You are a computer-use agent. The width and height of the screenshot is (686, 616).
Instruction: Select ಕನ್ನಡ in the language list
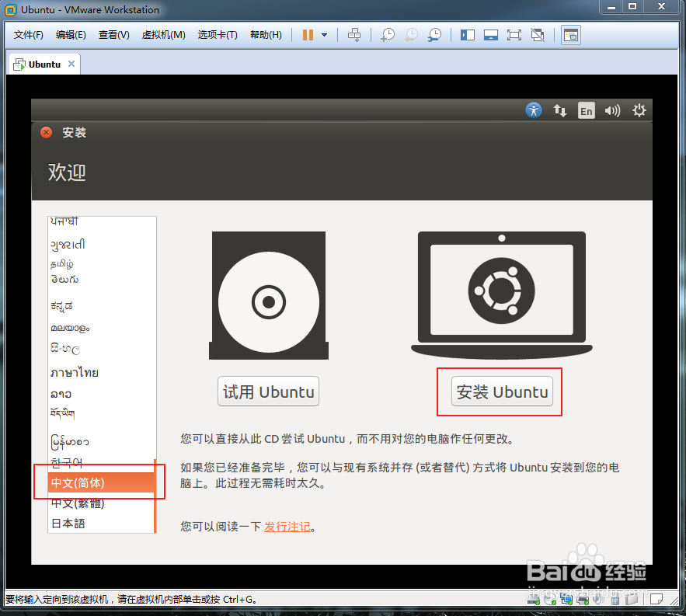[x=102, y=306]
